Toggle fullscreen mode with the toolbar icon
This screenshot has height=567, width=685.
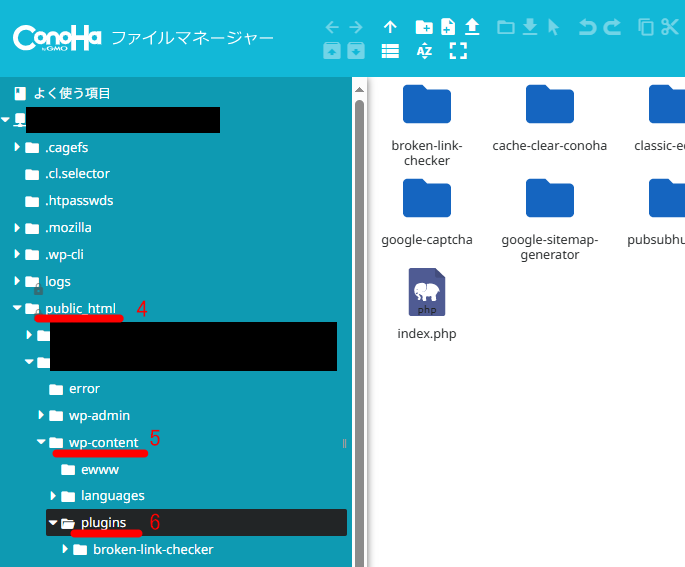tap(458, 51)
